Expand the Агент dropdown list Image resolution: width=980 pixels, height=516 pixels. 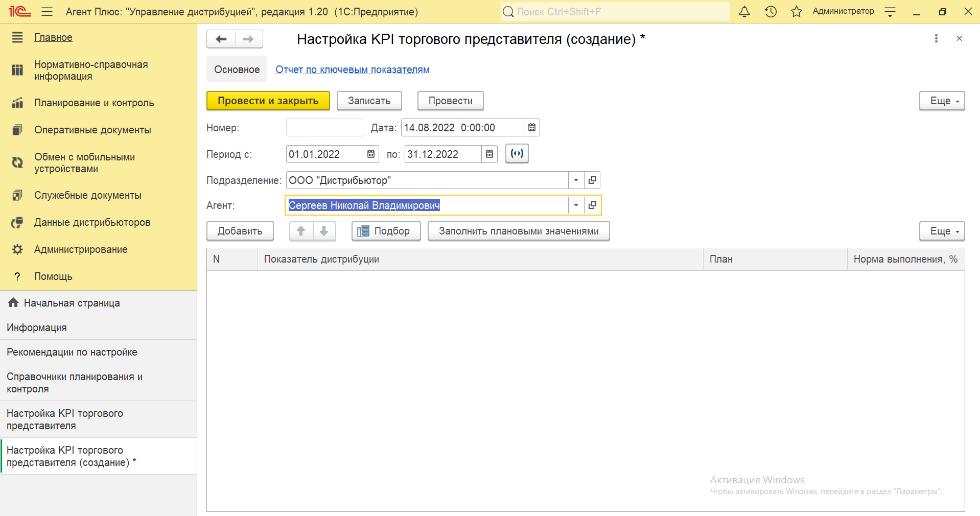[x=576, y=205]
